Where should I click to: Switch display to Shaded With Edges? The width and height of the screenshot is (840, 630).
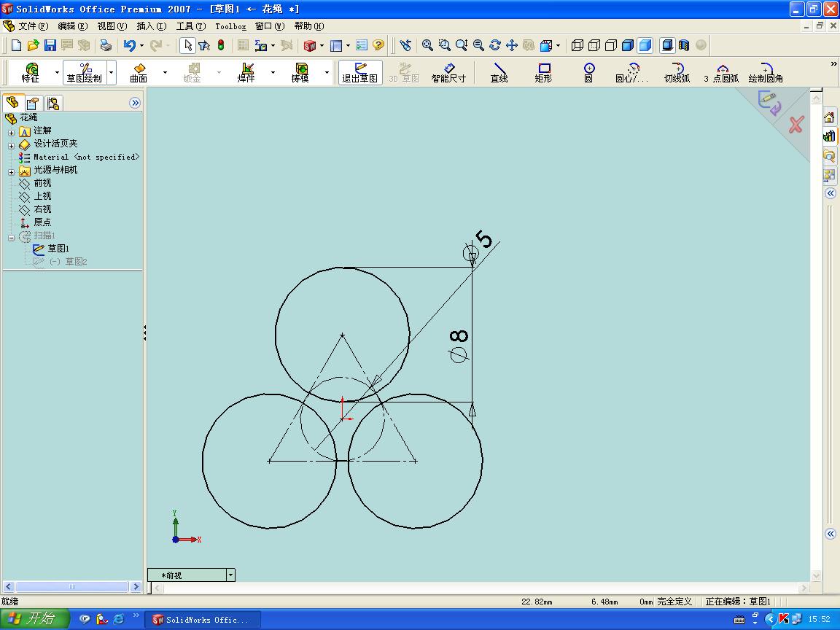coord(628,45)
